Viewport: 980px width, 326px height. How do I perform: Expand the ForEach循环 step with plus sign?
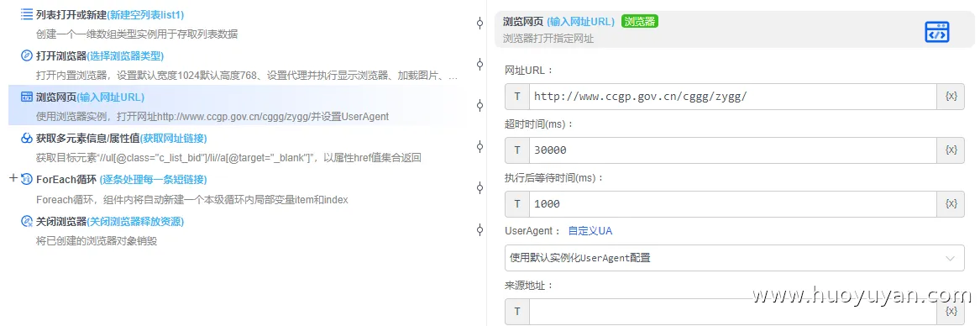click(13, 178)
